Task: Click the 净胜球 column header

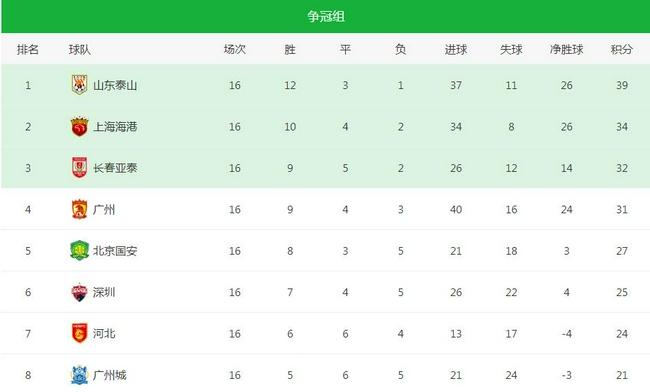Action: pos(566,49)
